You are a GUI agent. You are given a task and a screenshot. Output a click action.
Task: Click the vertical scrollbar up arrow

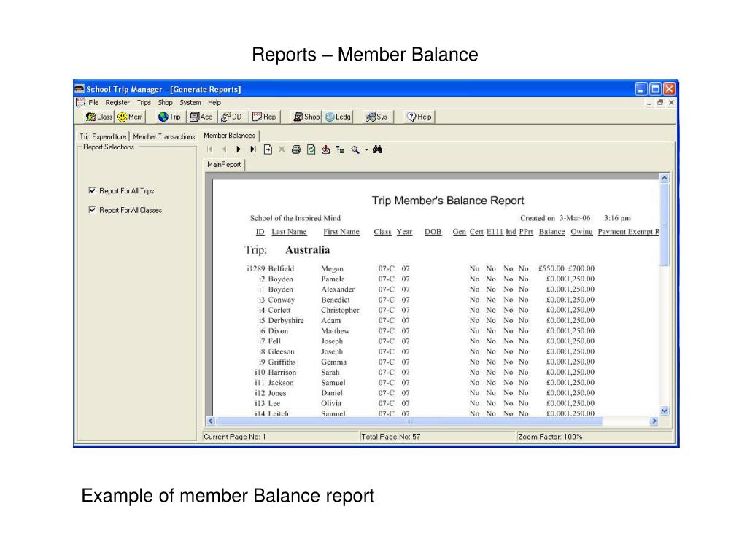[665, 178]
